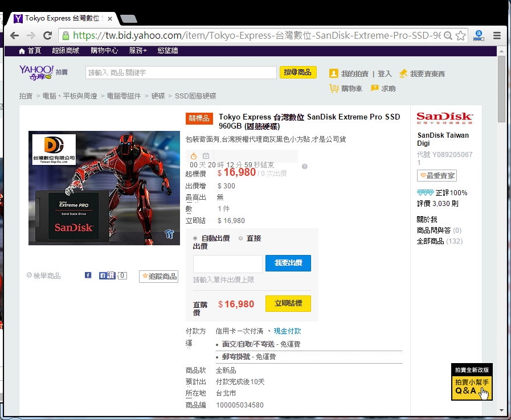
Task: Click the scrollbar up arrow
Action: point(501,51)
